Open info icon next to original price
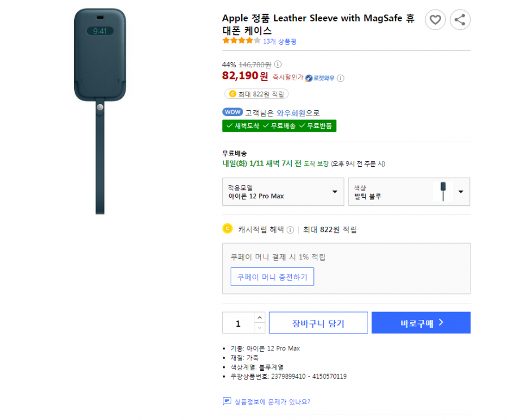The height and width of the screenshot is (420, 509). pyautogui.click(x=278, y=64)
